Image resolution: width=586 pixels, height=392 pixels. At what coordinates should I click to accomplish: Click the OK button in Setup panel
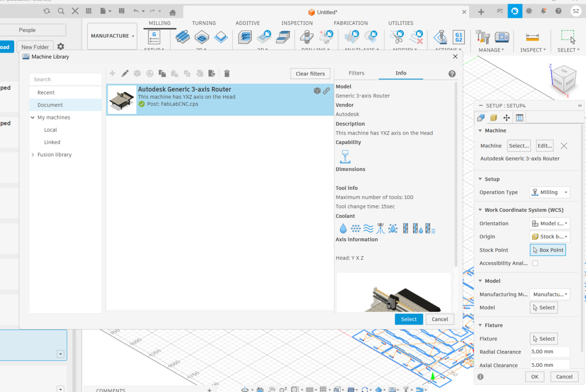click(x=535, y=377)
